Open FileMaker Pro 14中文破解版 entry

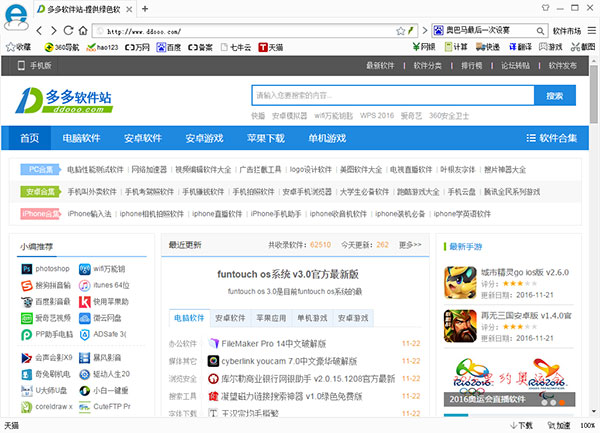274,343
